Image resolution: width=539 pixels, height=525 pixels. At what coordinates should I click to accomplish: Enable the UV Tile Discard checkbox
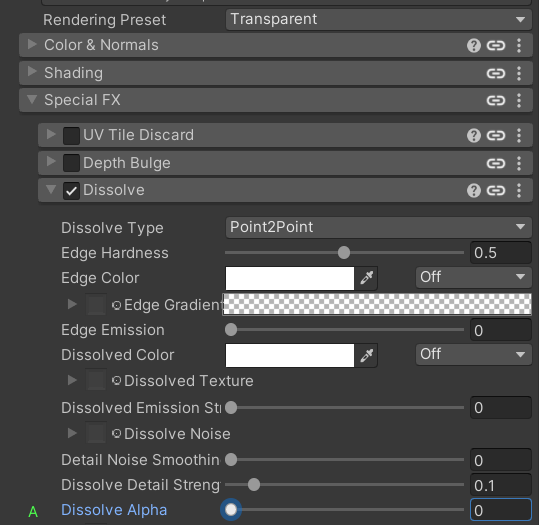point(71,135)
